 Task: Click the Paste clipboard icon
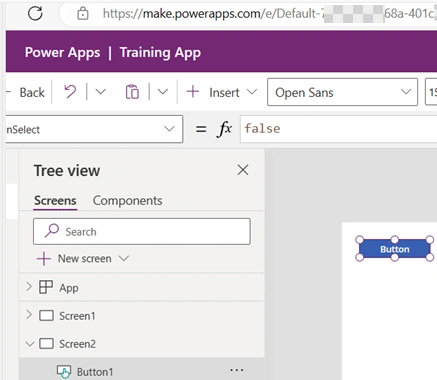132,92
